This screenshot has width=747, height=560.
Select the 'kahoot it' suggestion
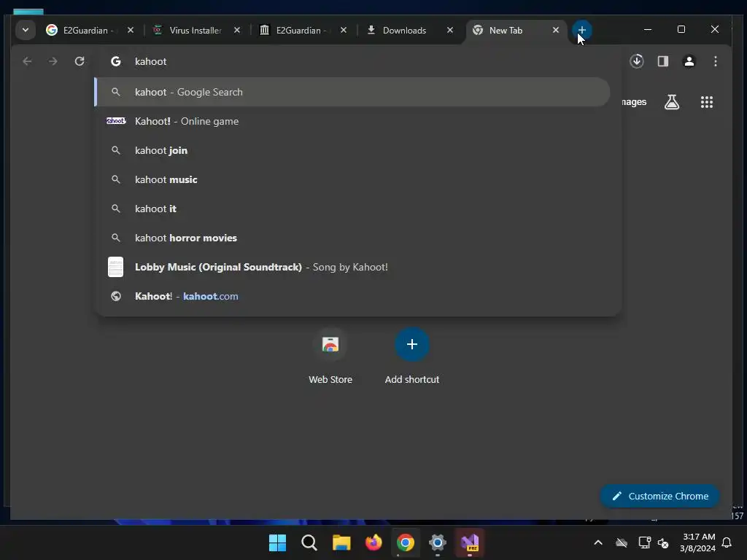(x=352, y=209)
